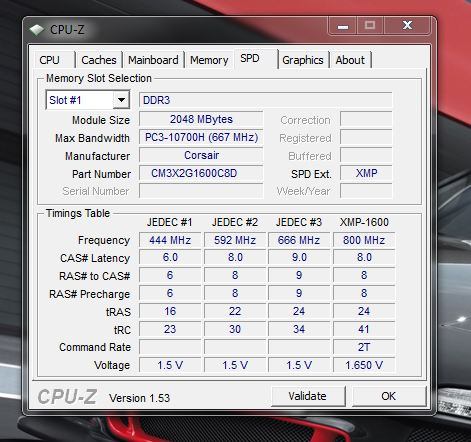The width and height of the screenshot is (471, 442).
Task: Click the 444 MHz frequency cell
Action: coord(170,240)
